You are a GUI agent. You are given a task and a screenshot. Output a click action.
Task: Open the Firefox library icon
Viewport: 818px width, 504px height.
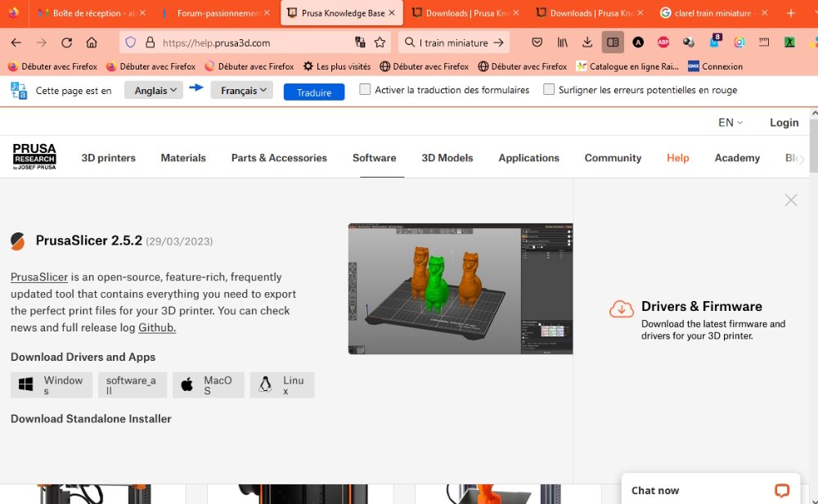563,43
